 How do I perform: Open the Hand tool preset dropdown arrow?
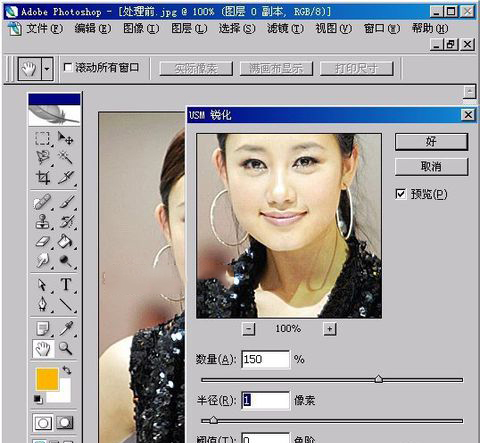pyautogui.click(x=47, y=69)
